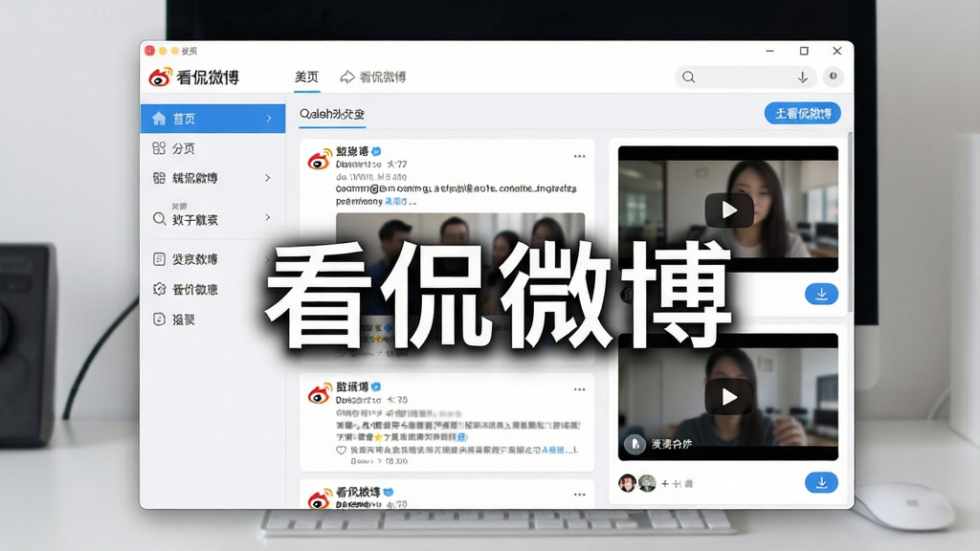Click the blue verified badge on the first post
The image size is (980, 551).
(376, 151)
